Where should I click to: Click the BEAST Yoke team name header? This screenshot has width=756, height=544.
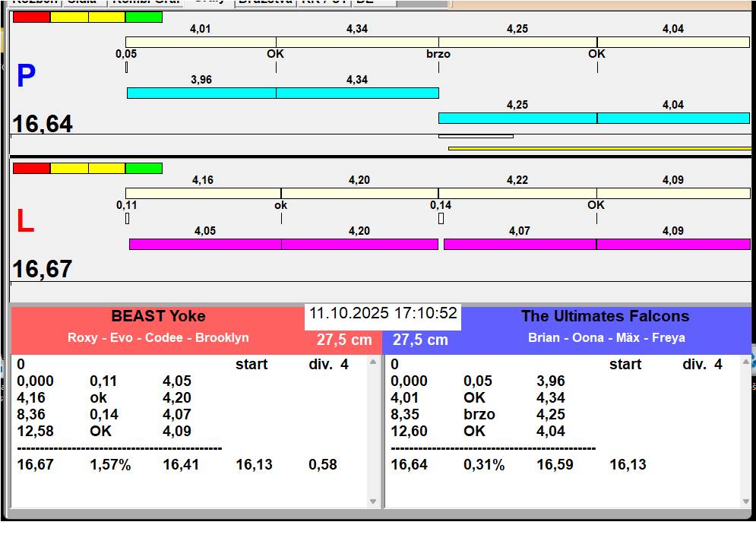158,316
